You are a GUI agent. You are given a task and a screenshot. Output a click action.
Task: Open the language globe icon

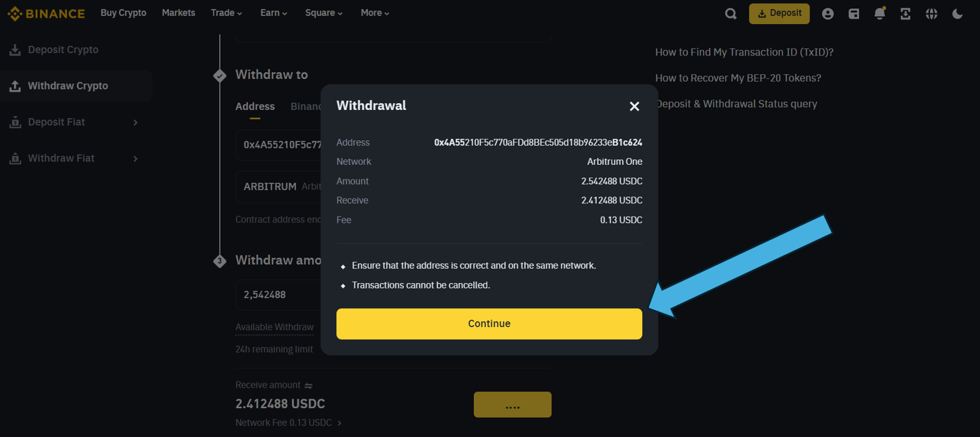(x=931, y=14)
